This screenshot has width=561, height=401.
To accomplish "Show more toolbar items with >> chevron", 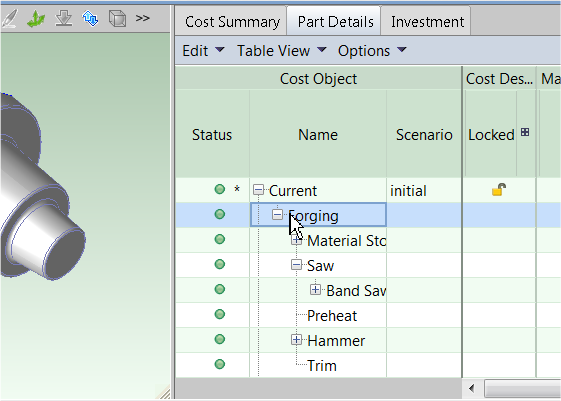I will tap(142, 18).
